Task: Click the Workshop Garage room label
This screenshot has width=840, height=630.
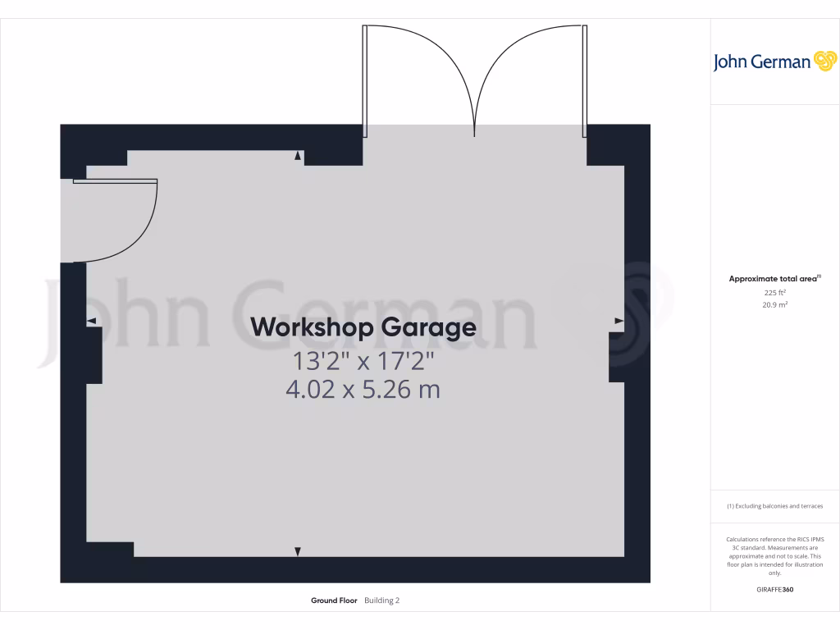Action: click(363, 326)
